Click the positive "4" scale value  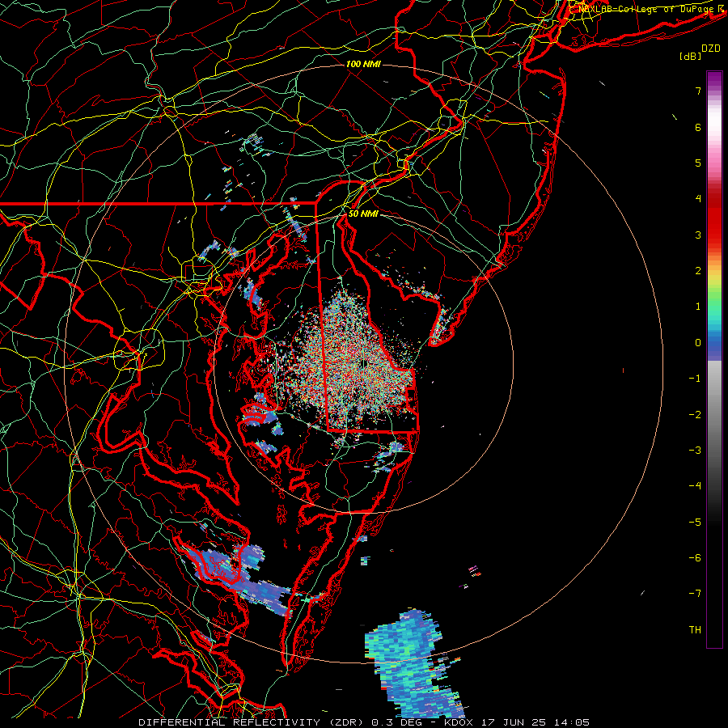(698, 199)
